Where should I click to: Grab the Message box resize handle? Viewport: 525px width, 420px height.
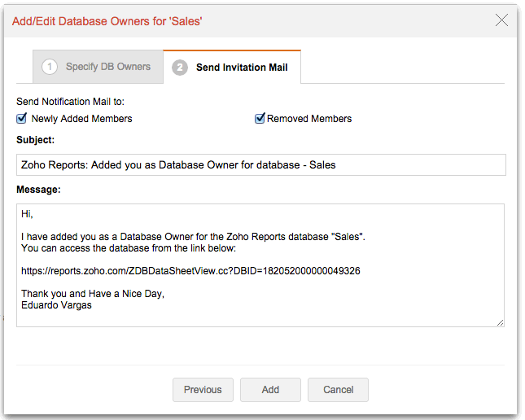pyautogui.click(x=500, y=322)
